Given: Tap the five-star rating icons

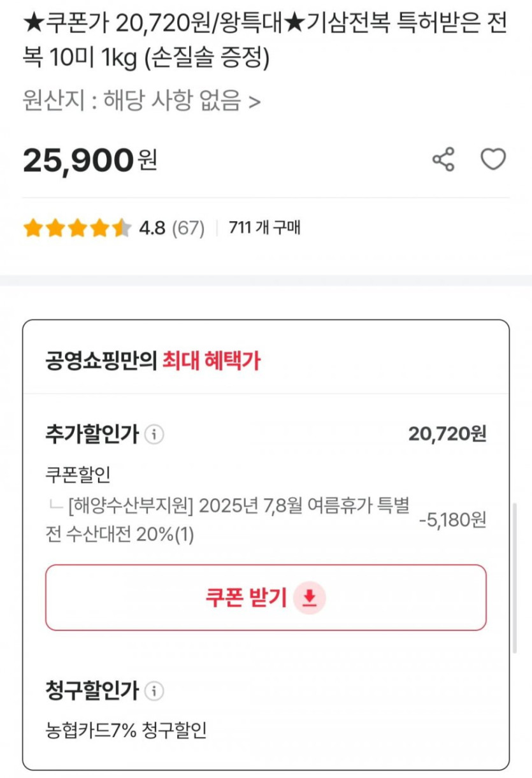Looking at the screenshot, I should point(77,228).
